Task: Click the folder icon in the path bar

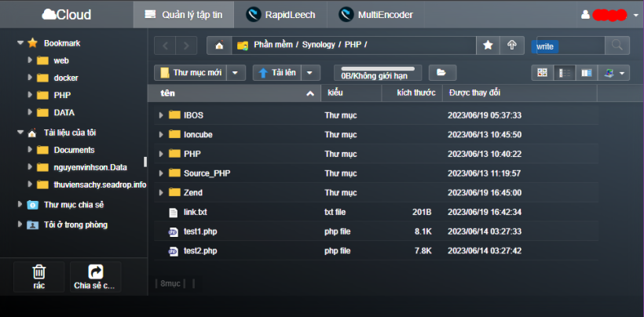Action: (243, 46)
